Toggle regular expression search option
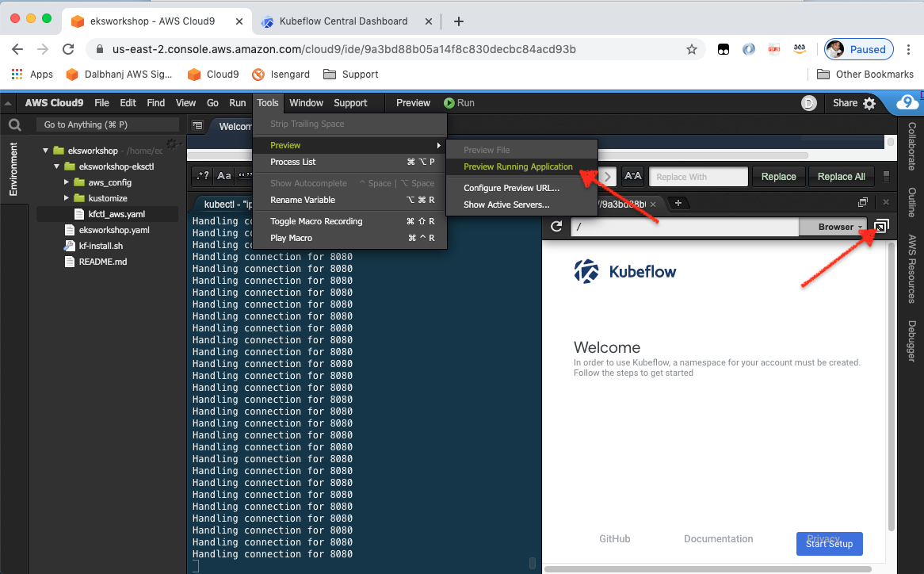Image resolution: width=924 pixels, height=574 pixels. 204,176
